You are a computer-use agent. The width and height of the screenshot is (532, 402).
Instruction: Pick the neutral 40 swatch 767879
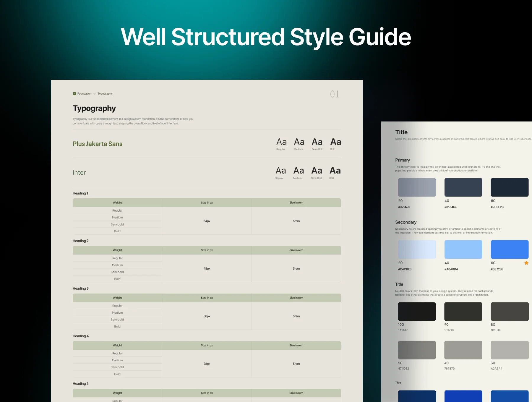463,350
